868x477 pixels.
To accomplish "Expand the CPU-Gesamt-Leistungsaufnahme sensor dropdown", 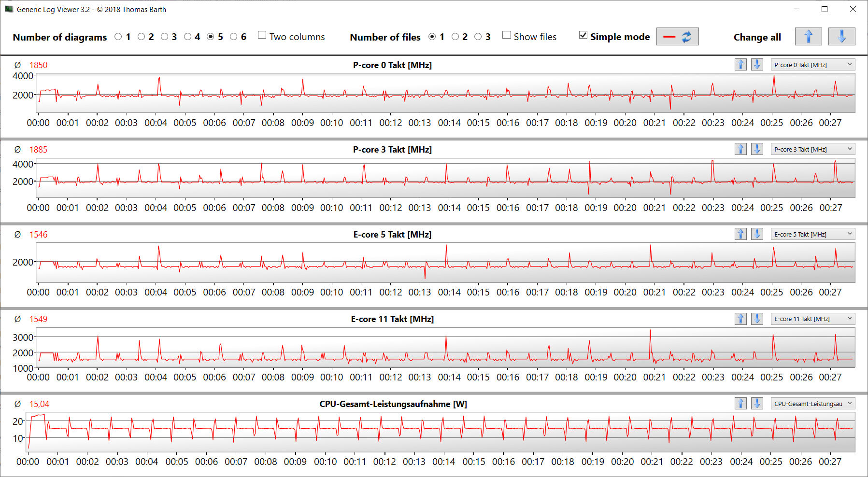I will coord(812,404).
